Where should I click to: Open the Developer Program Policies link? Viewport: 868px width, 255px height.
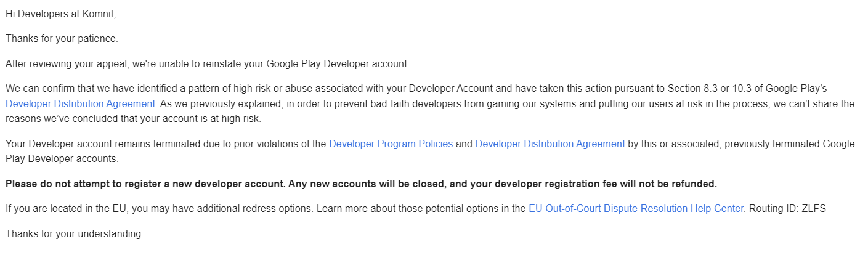tap(391, 144)
